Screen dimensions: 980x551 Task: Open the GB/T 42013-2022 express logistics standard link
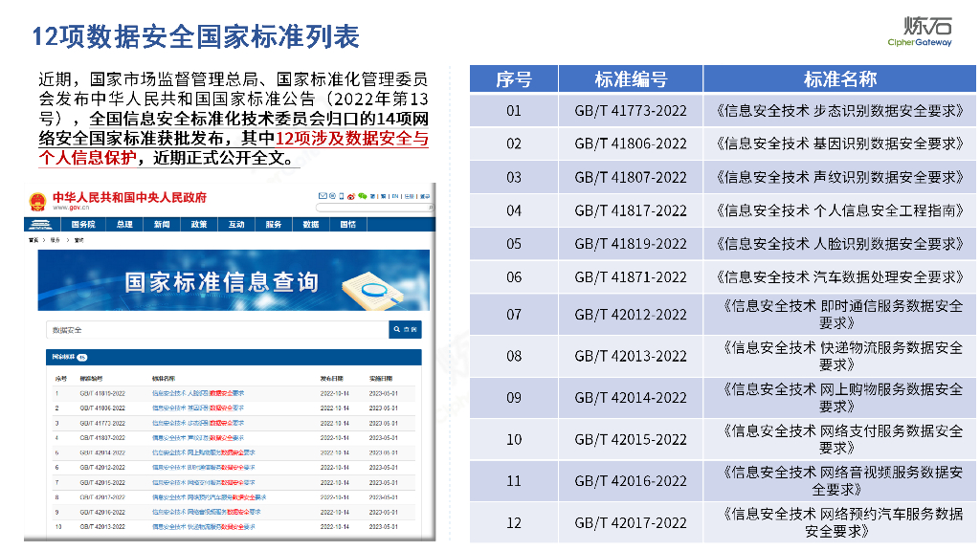point(203,527)
